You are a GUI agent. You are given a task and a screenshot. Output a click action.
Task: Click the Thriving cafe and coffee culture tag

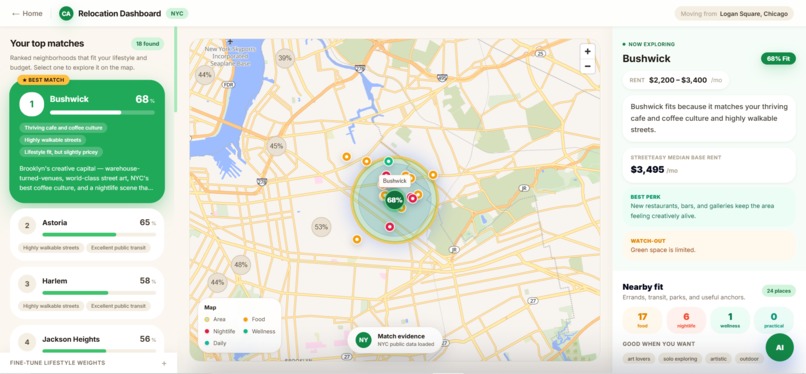(63, 127)
